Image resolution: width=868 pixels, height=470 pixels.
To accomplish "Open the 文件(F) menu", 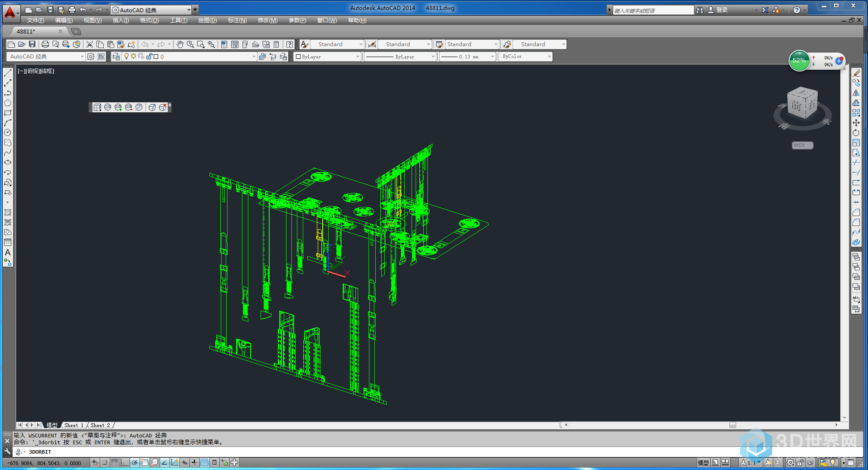I will (35, 20).
